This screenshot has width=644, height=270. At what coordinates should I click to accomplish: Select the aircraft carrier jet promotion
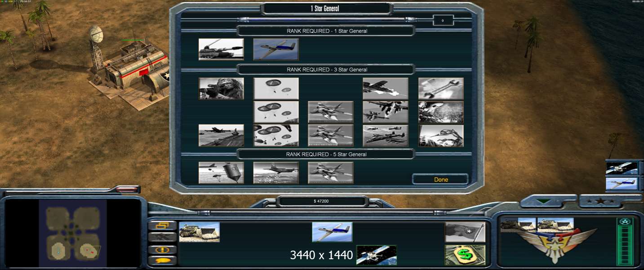(221, 135)
